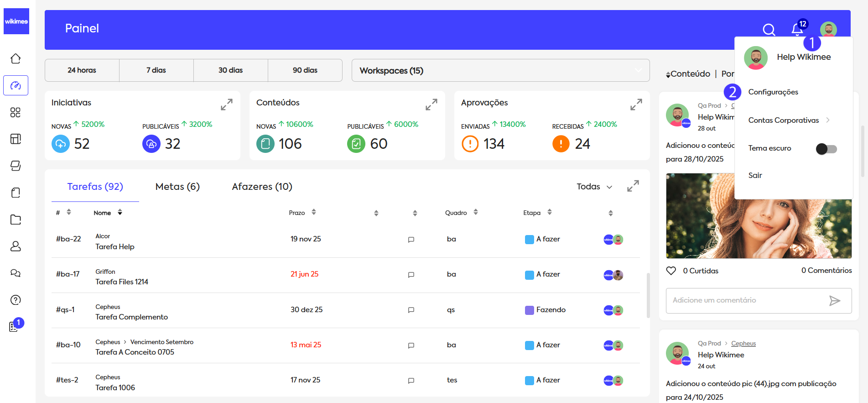Toggle the Tema escuro switch

click(x=826, y=149)
